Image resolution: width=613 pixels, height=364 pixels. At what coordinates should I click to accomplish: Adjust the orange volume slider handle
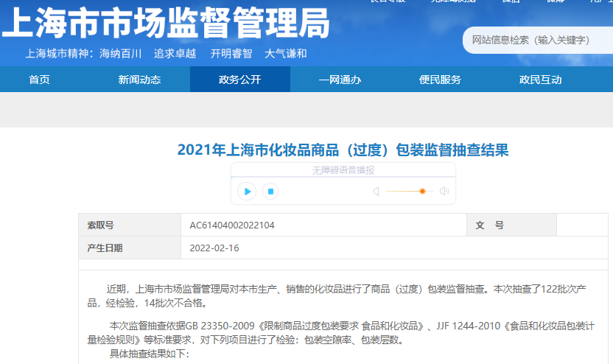[422, 191]
